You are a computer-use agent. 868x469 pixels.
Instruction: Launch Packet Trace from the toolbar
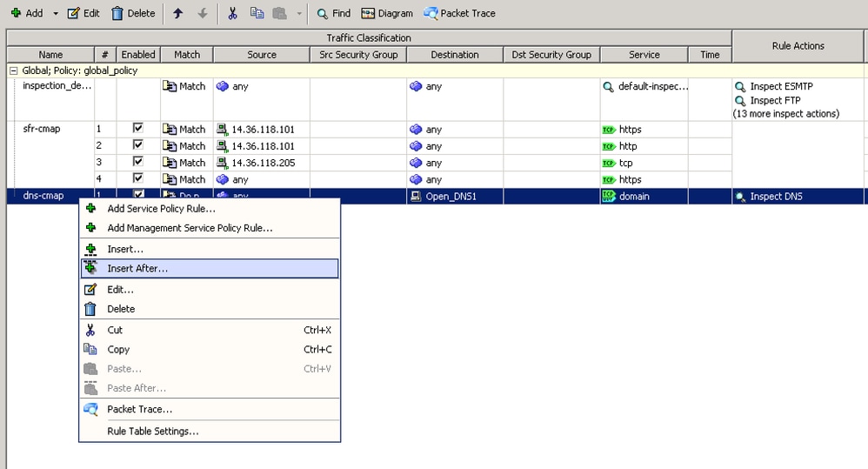[x=459, y=13]
